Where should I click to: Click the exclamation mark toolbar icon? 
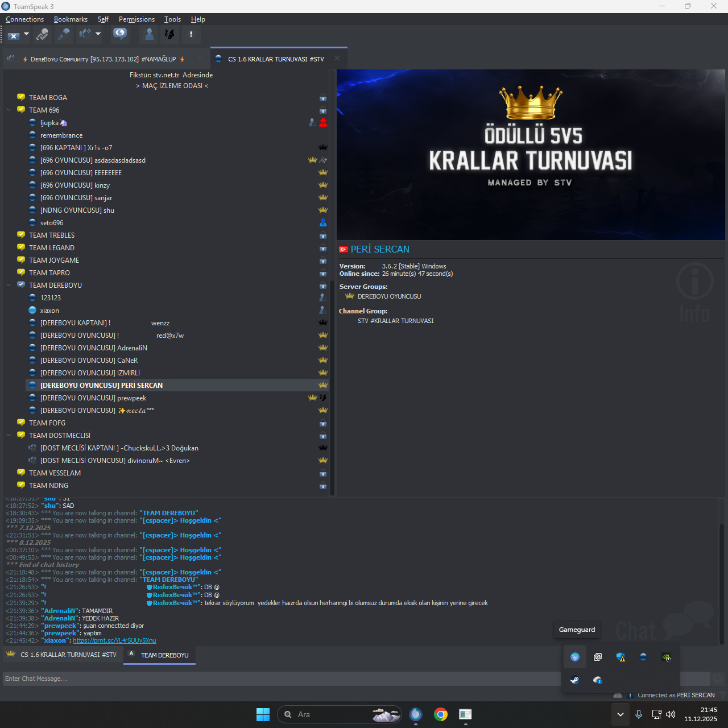[x=191, y=35]
